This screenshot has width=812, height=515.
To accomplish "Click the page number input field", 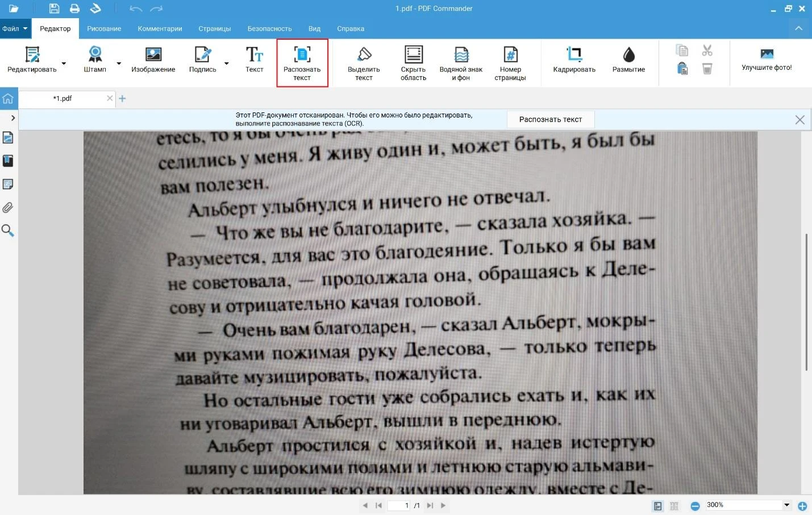I will 398,505.
